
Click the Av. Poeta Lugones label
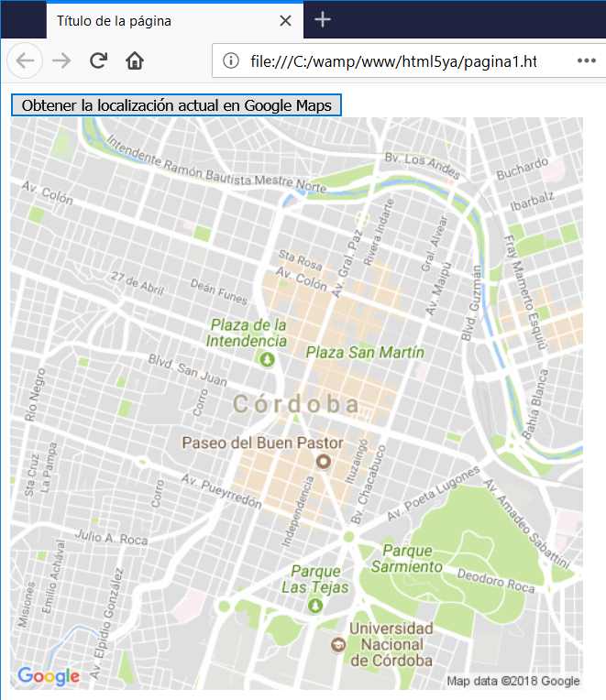point(433,493)
